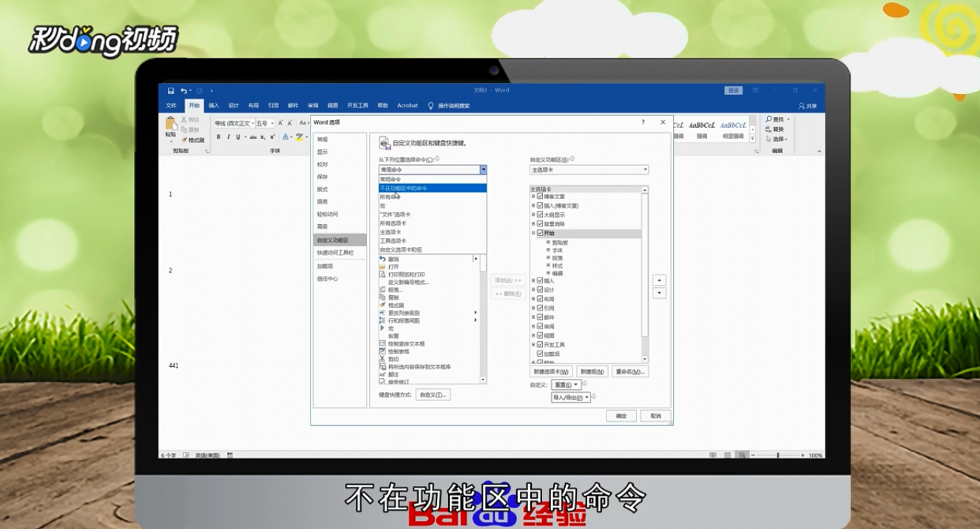Click the lightbulb Tell Me search icon
The height and width of the screenshot is (529, 980).
pyautogui.click(x=431, y=106)
